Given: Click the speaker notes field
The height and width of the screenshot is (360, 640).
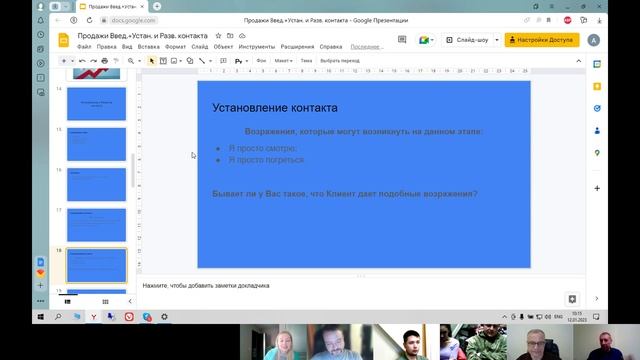Looking at the screenshot, I should [361, 286].
